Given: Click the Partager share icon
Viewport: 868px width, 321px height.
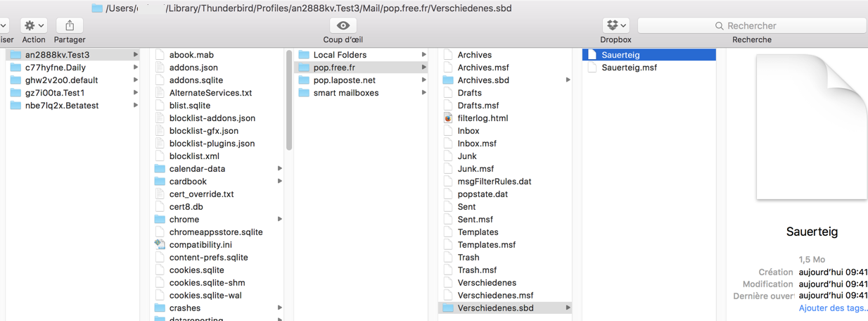Looking at the screenshot, I should click(70, 25).
